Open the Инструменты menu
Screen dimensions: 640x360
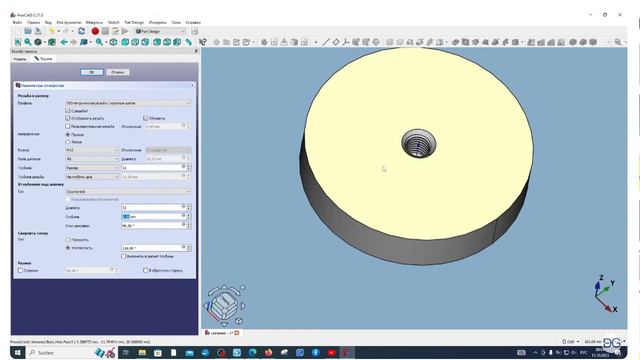coord(69,22)
